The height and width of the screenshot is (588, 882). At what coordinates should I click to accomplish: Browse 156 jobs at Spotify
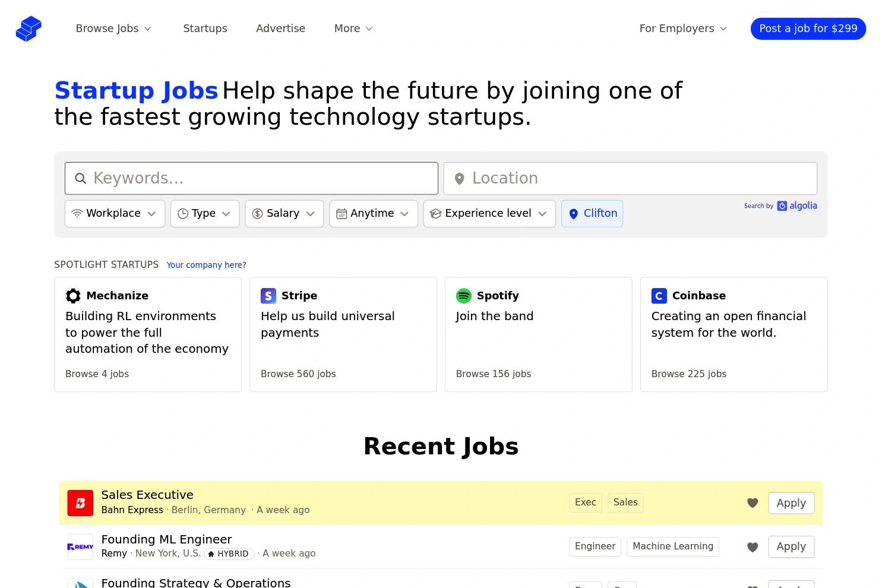pyautogui.click(x=494, y=374)
